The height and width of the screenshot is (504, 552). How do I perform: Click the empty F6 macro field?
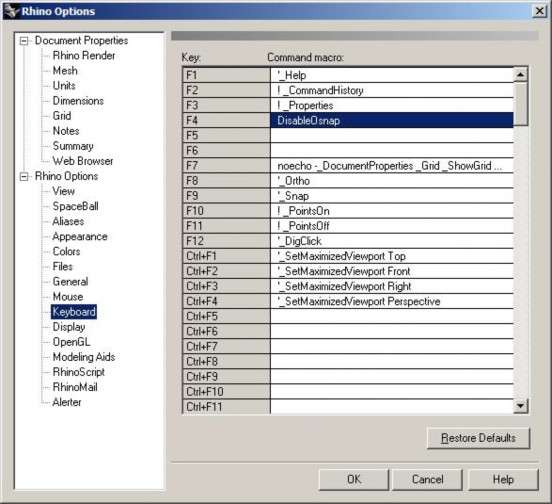coord(392,151)
